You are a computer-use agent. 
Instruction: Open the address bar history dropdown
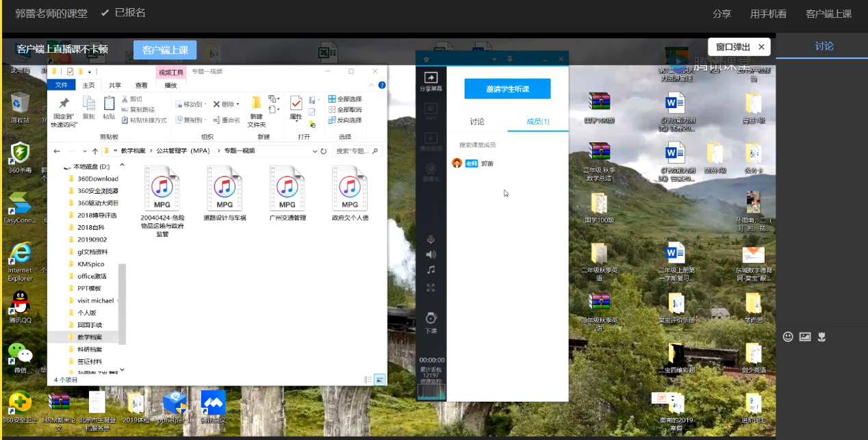(314, 151)
